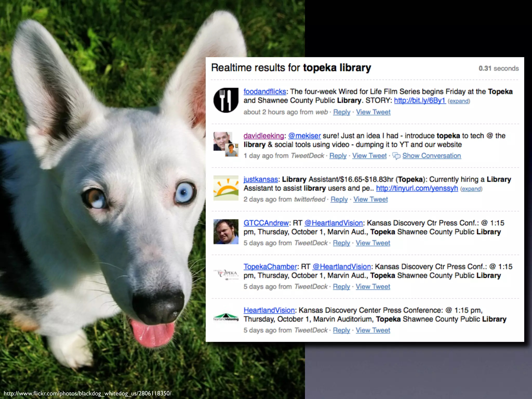The image size is (532, 399).
Task: Reply to davidleeking's tweet
Action: point(338,156)
